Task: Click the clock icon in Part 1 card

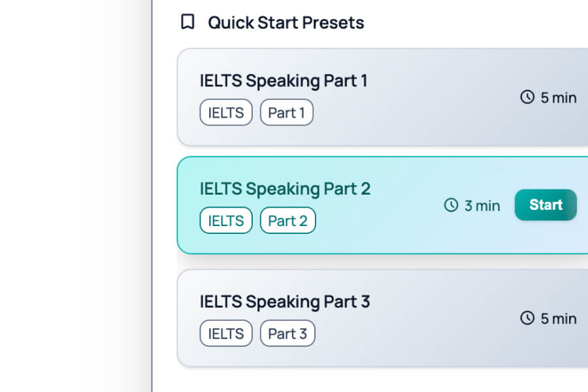Action: click(x=527, y=97)
